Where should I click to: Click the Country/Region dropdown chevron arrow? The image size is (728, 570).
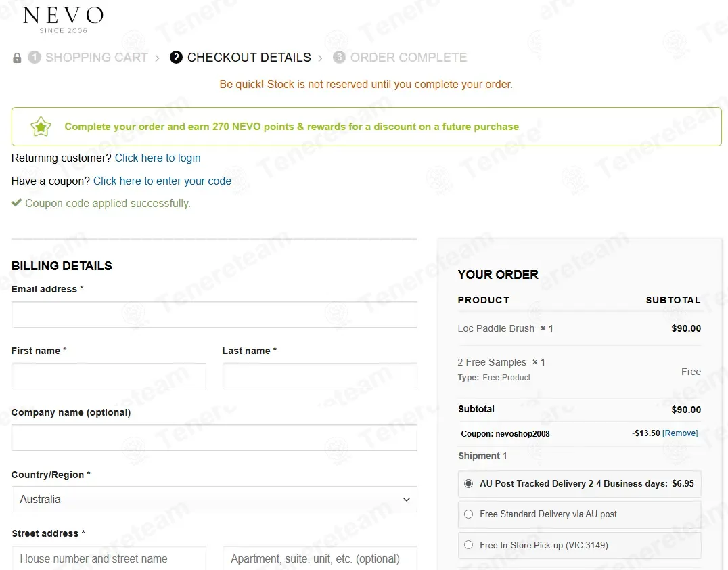(x=406, y=500)
